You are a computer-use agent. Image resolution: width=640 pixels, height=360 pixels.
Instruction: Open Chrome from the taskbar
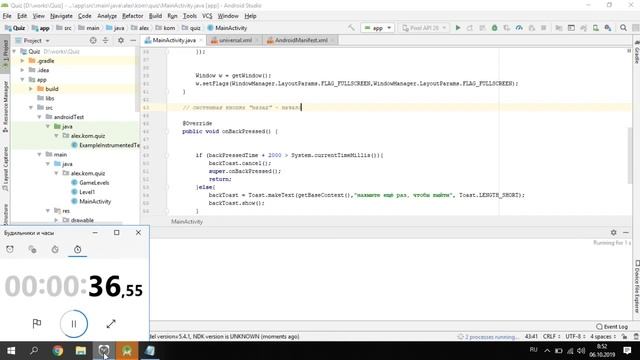(x=58, y=351)
